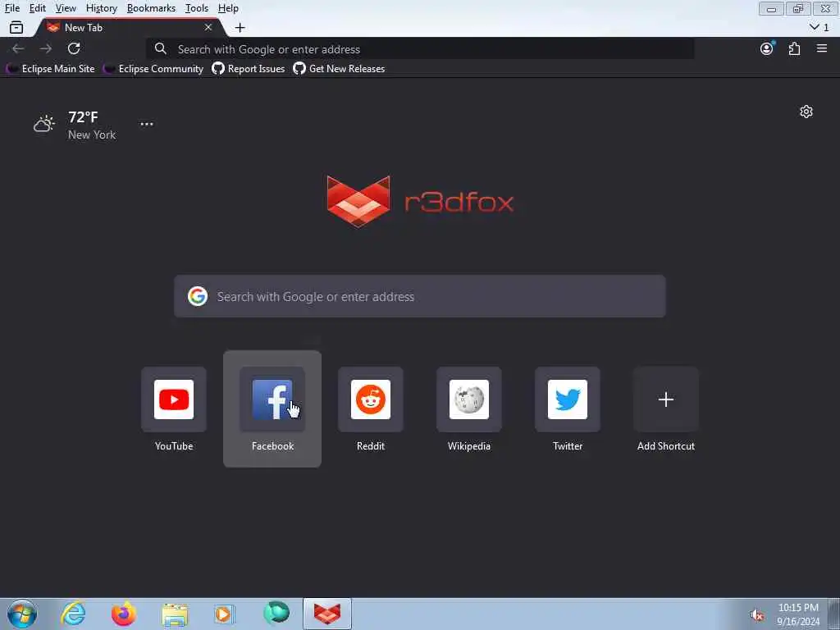The image size is (840, 630).
Task: Open a new tab with plus button
Action: (x=240, y=27)
